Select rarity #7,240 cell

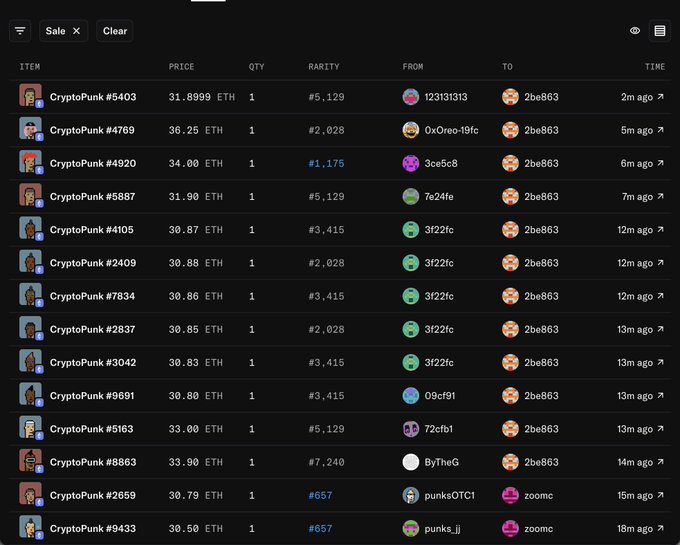click(326, 462)
